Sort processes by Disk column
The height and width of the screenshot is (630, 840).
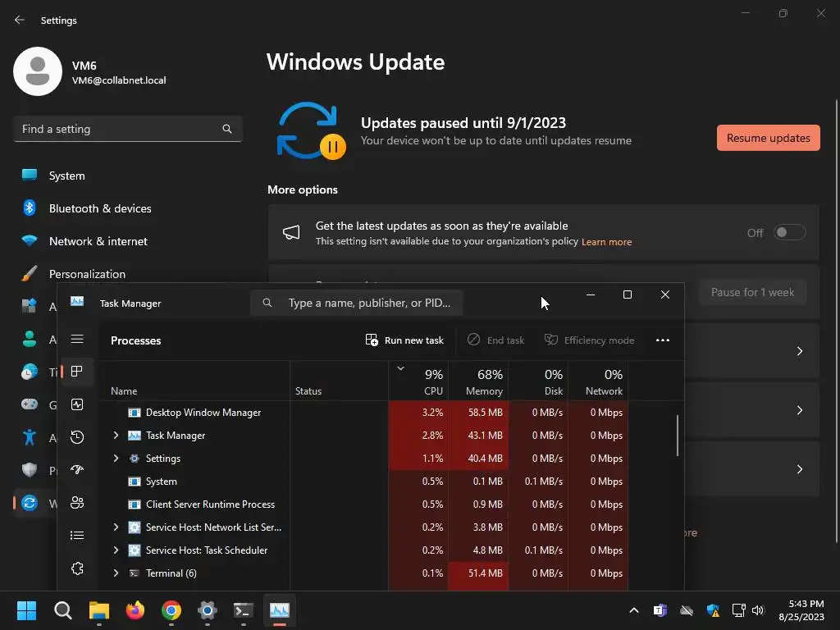coord(538,381)
